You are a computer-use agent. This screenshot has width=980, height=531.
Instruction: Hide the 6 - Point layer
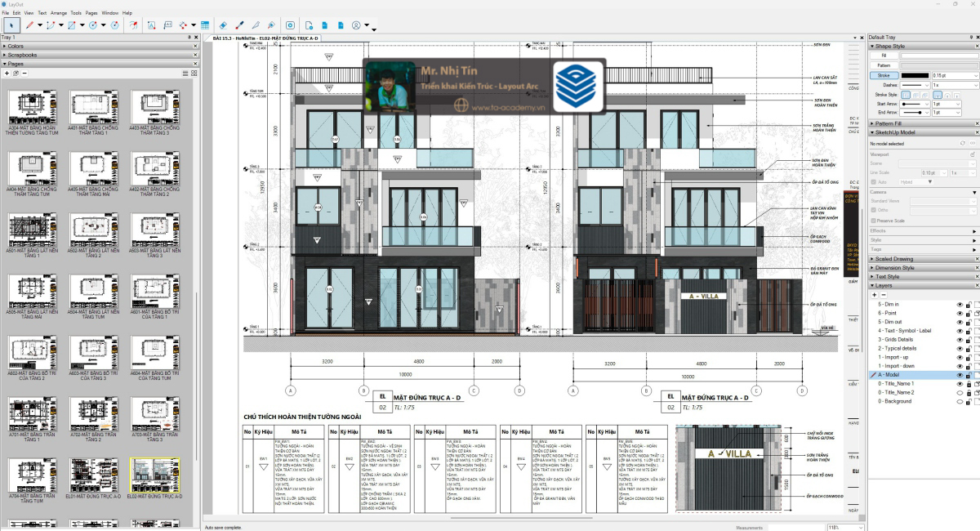point(960,313)
